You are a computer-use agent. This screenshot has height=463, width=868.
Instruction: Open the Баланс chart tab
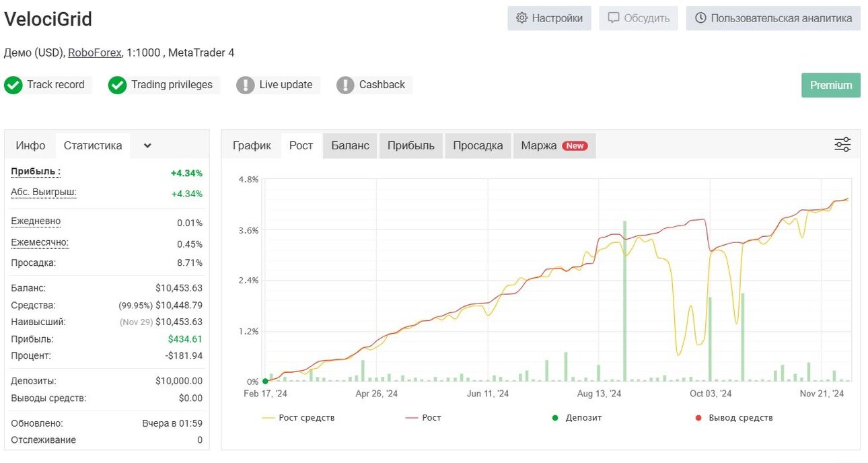coord(350,145)
